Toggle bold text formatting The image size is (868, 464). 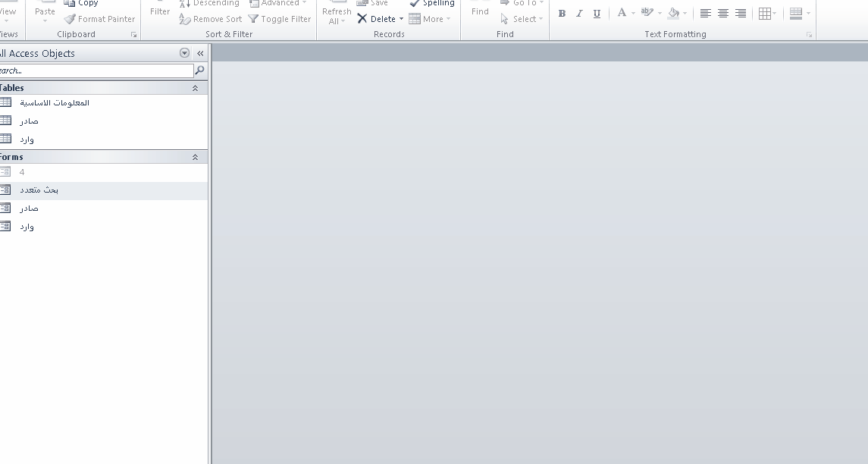coord(562,14)
